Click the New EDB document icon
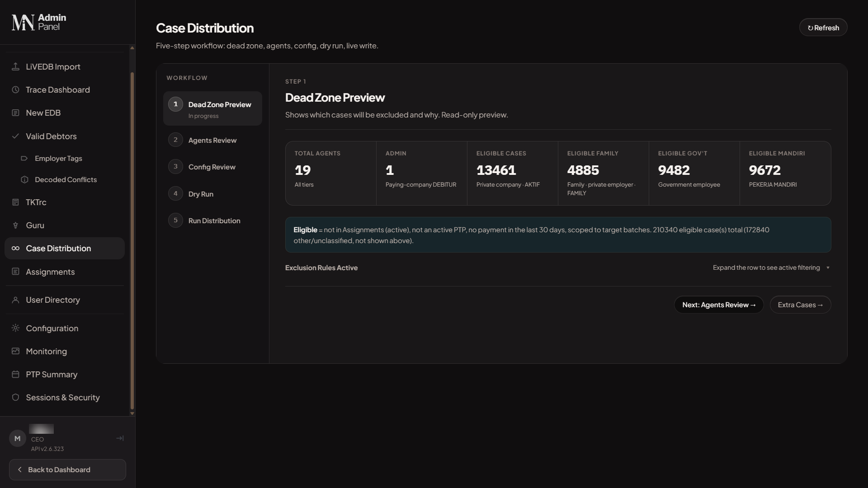 (x=15, y=113)
